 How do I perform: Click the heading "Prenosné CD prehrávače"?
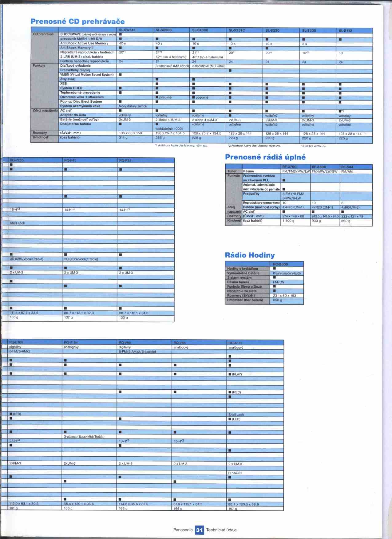point(77,22)
